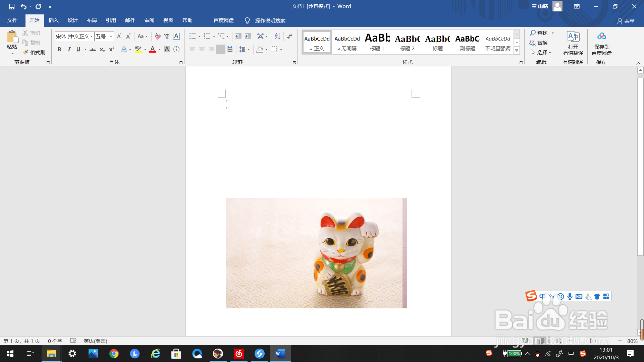Screen dimensions: 644x362
Task: Open the Baidu Netdisk (百度网盘) tab
Action: coord(224,20)
